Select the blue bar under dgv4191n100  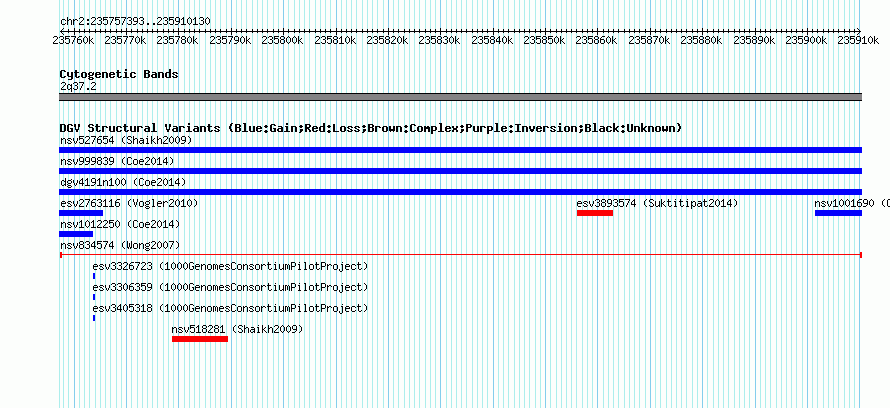pos(460,192)
